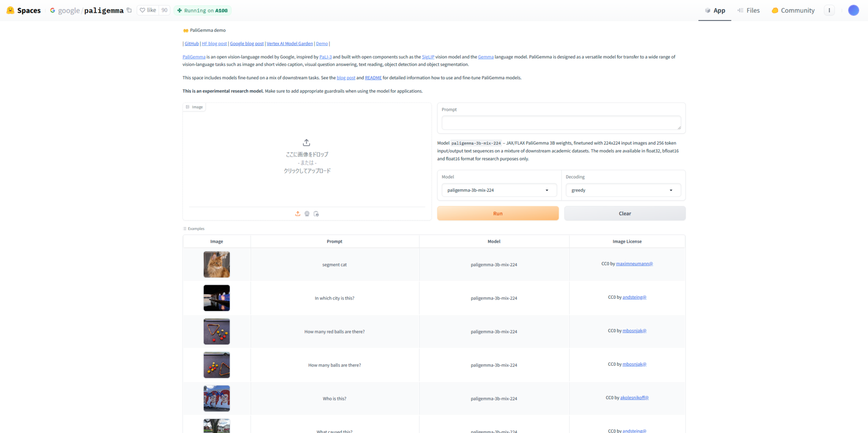This screenshot has width=868, height=433.
Task: Click the orange upload image icon
Action: tap(297, 214)
